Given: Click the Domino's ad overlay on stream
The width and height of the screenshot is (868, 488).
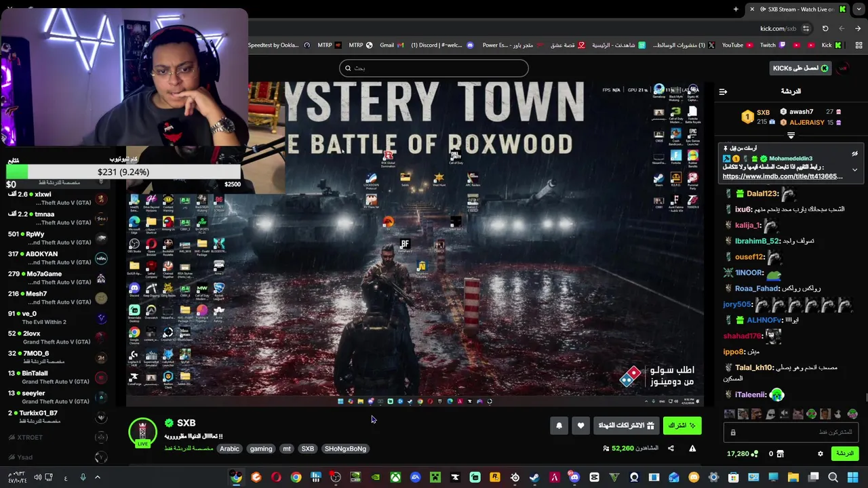Looking at the screenshot, I should (x=658, y=376).
